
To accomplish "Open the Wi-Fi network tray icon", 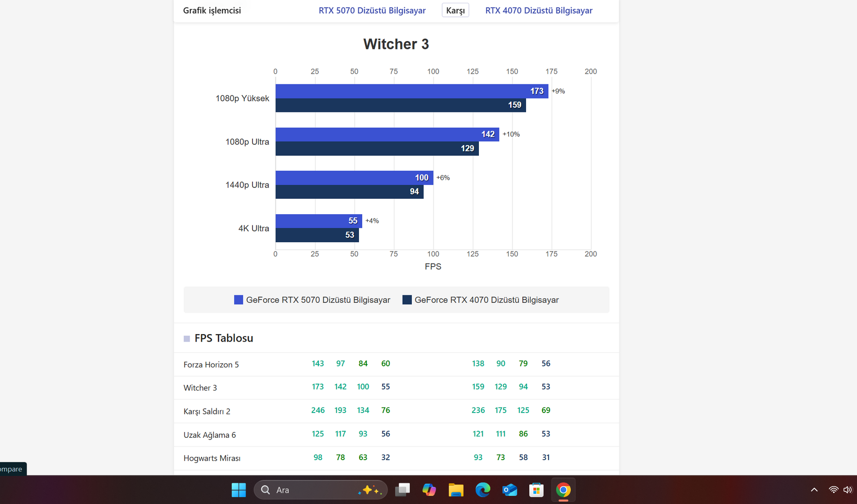I will coord(833,490).
